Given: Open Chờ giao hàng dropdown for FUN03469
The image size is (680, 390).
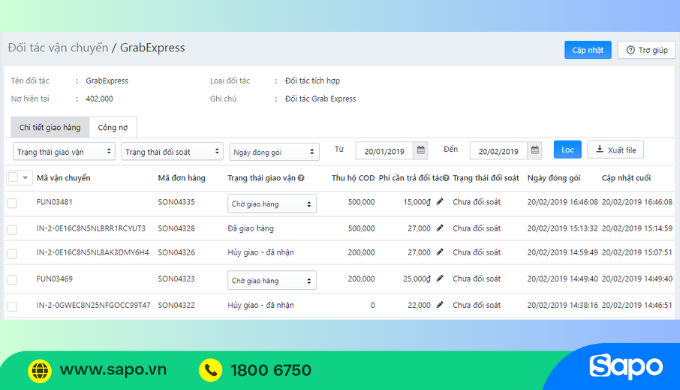Looking at the screenshot, I should 272,280.
